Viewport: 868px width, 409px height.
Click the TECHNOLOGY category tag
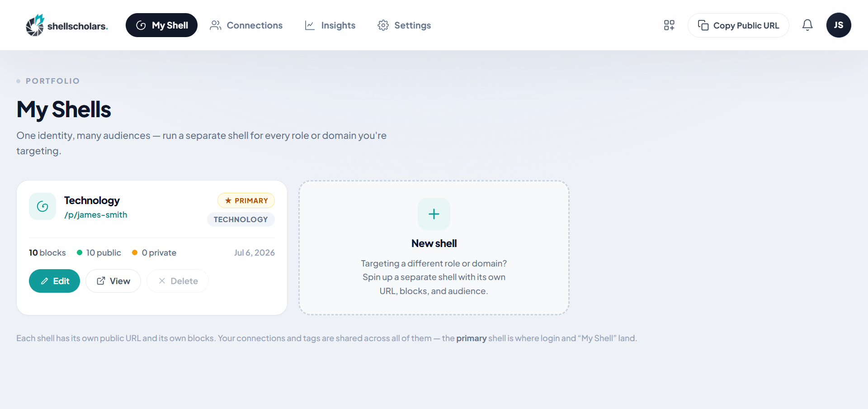[241, 219]
